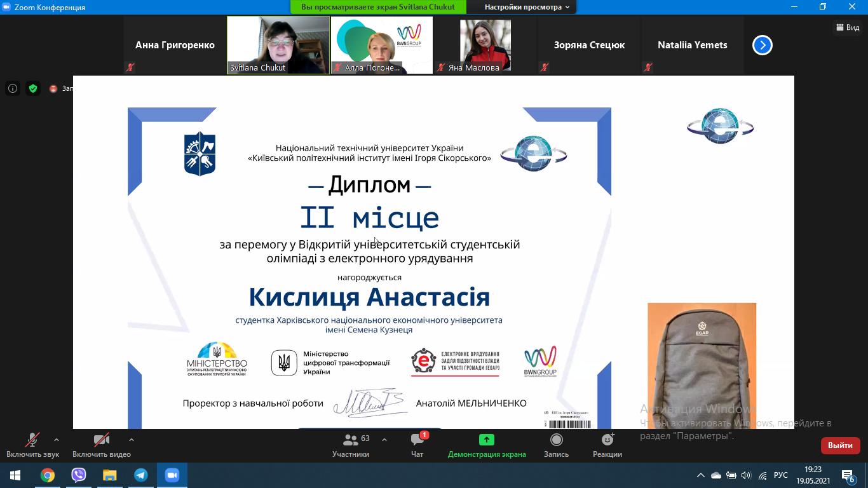This screenshot has width=868, height=488.
Task: Open Telegram from the taskbar
Action: point(141,475)
